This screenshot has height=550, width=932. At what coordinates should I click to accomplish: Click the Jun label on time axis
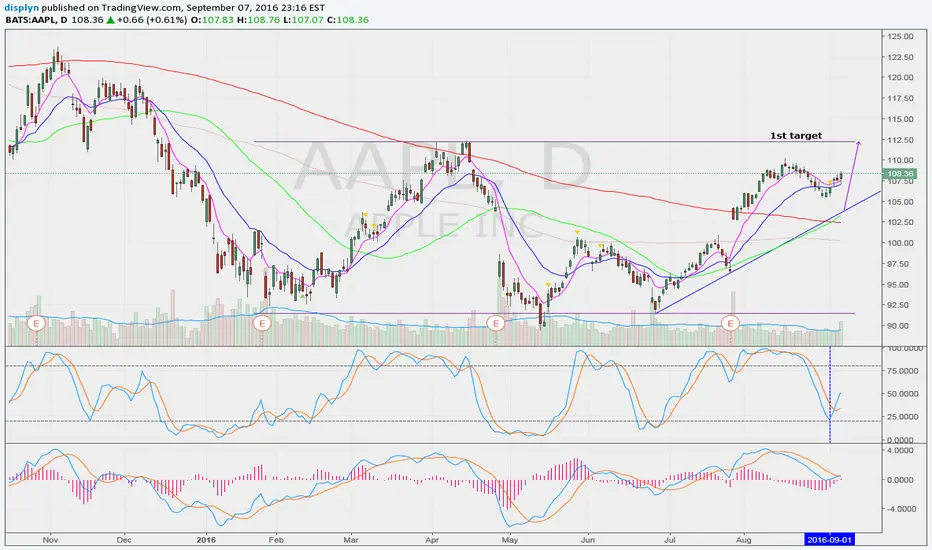588,540
